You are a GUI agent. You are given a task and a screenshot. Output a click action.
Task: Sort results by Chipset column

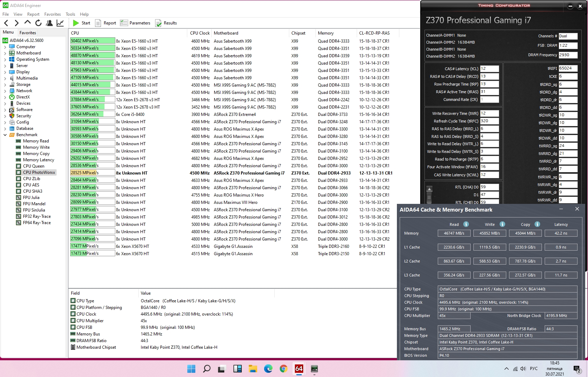(302, 33)
